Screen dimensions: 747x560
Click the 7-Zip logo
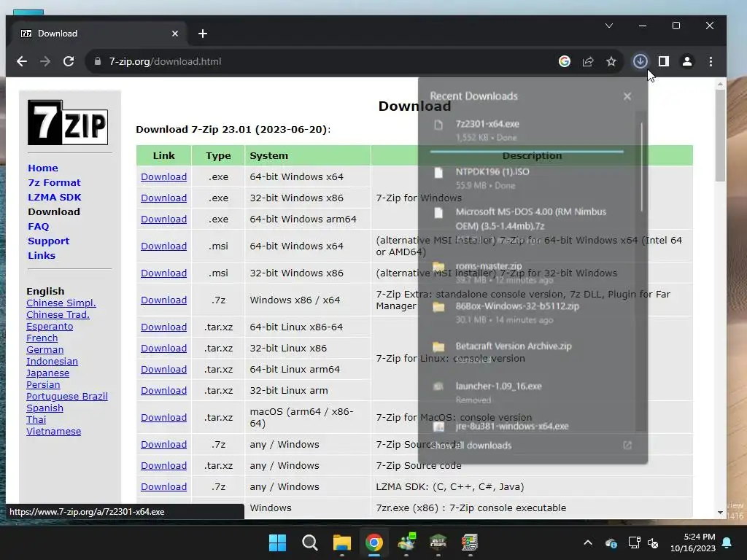coord(68,122)
